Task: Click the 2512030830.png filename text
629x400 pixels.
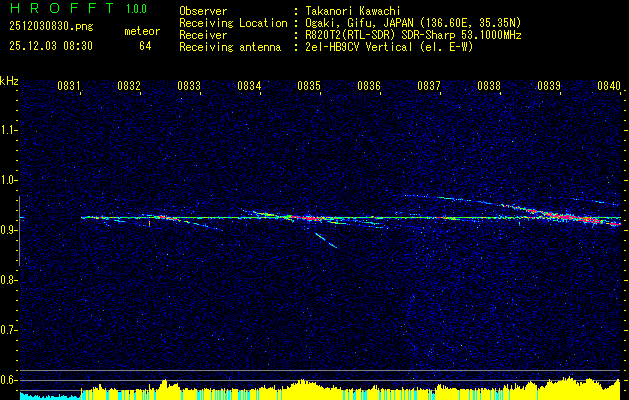Action: tap(51, 27)
